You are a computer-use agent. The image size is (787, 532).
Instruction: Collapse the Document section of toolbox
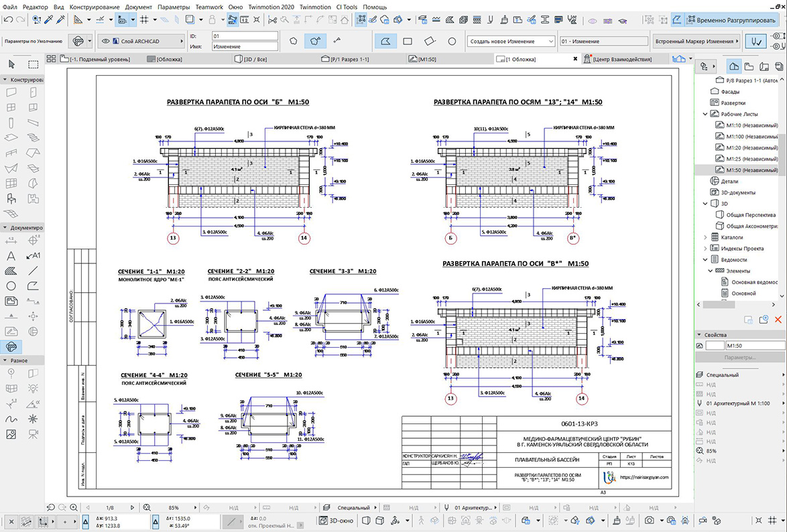23,227
